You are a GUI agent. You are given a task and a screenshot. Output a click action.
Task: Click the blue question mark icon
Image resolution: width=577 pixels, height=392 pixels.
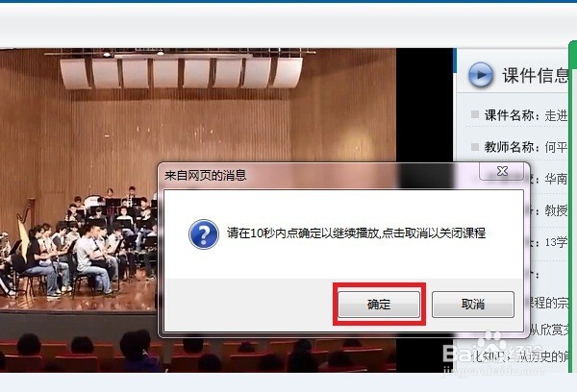point(204,234)
